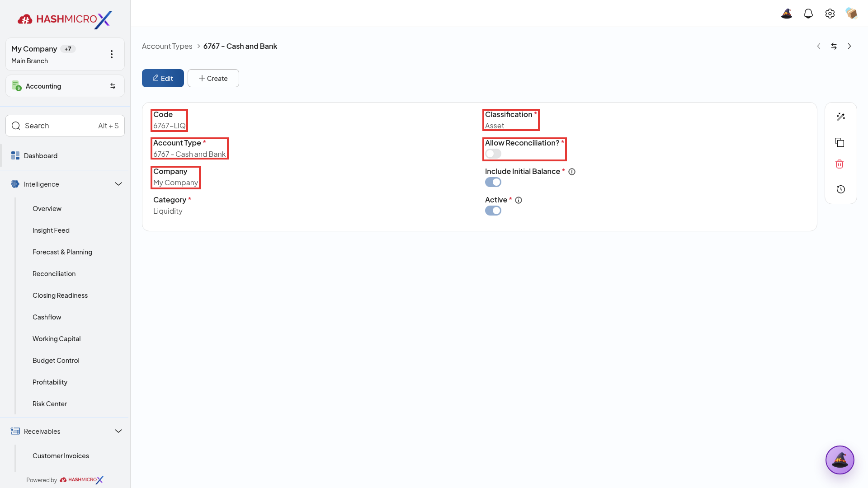Open the company three-dot menu
This screenshot has height=488, width=868.
pyautogui.click(x=112, y=54)
